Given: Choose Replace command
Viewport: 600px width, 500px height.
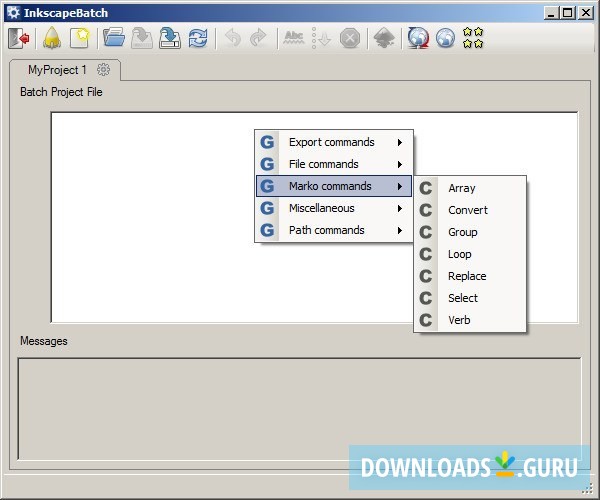Looking at the screenshot, I should coord(470,276).
